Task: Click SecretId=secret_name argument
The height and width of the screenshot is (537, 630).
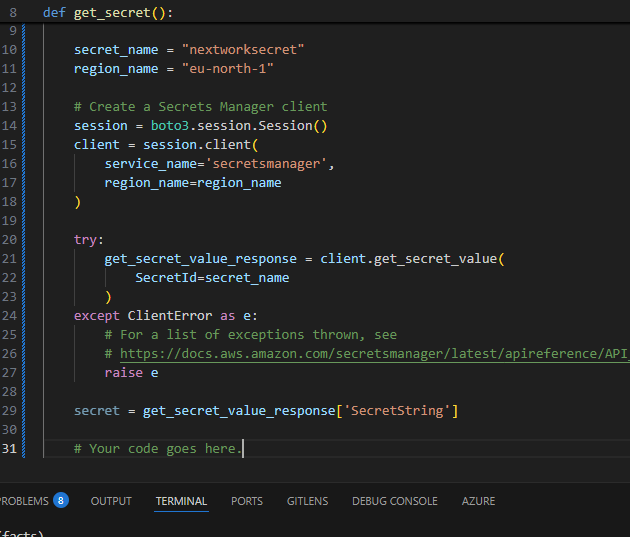Action: [x=212, y=278]
